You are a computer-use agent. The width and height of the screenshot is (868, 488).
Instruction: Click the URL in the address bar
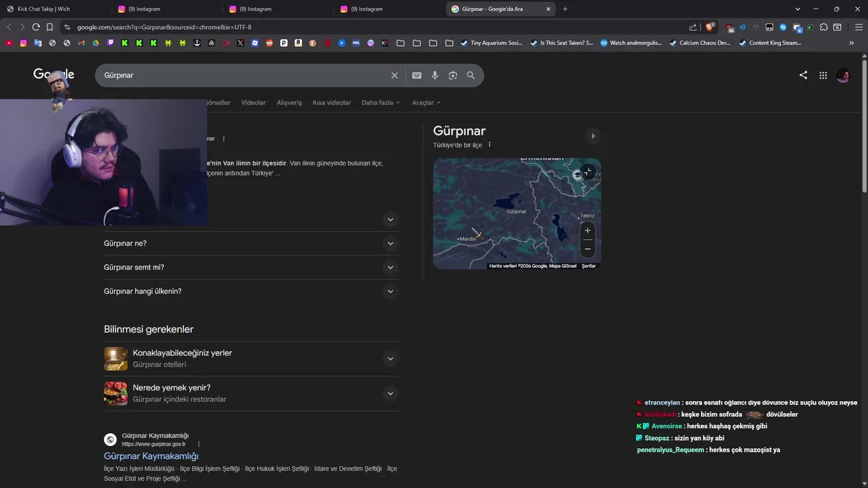163,27
